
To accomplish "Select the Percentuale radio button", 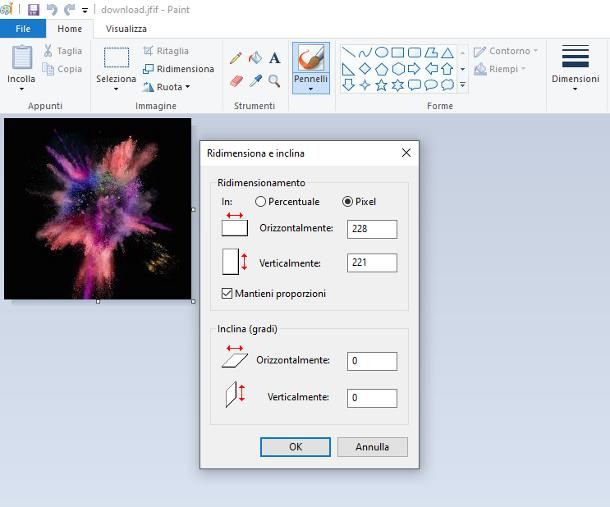I will [260, 202].
